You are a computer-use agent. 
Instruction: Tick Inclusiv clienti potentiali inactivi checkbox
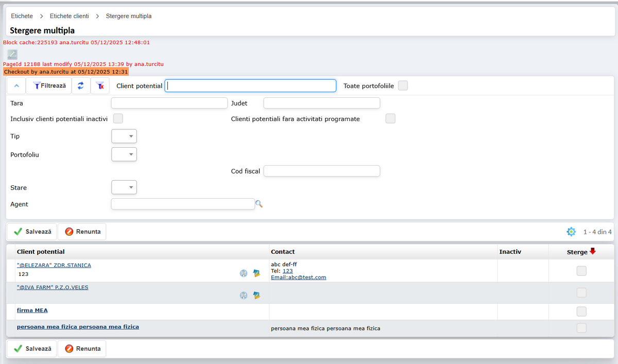pyautogui.click(x=118, y=119)
